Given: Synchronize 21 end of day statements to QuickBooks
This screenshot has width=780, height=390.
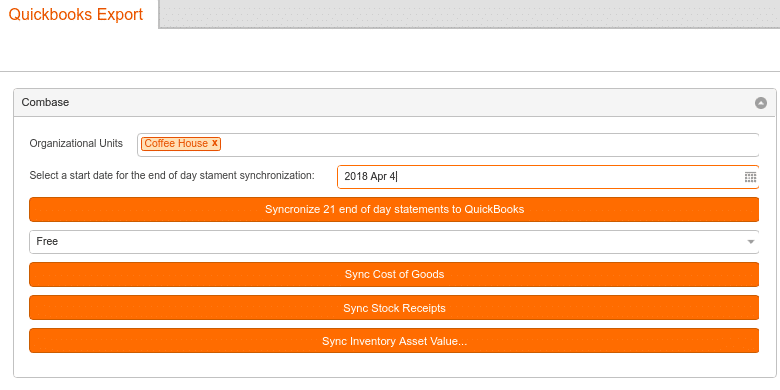Looking at the screenshot, I should tap(394, 209).
